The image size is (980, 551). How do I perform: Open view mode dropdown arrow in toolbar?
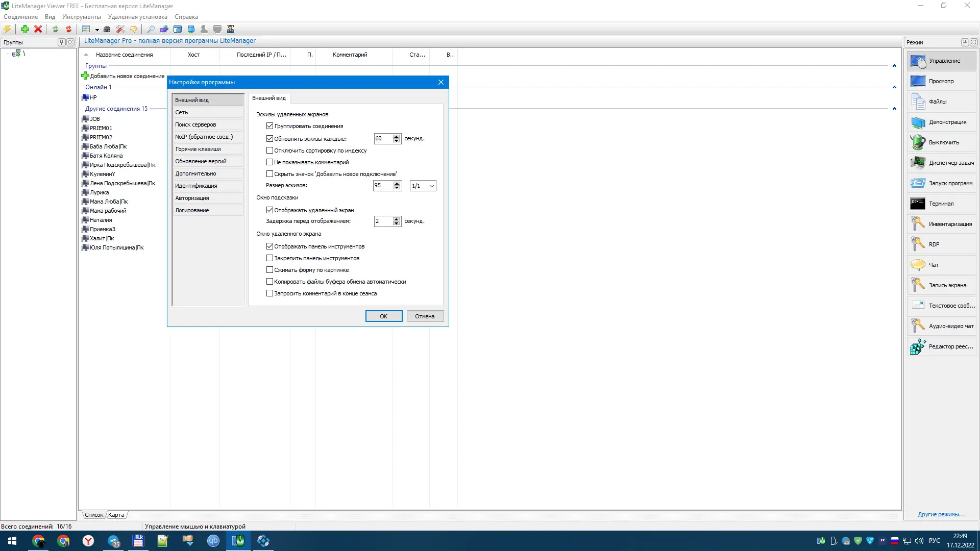(97, 30)
